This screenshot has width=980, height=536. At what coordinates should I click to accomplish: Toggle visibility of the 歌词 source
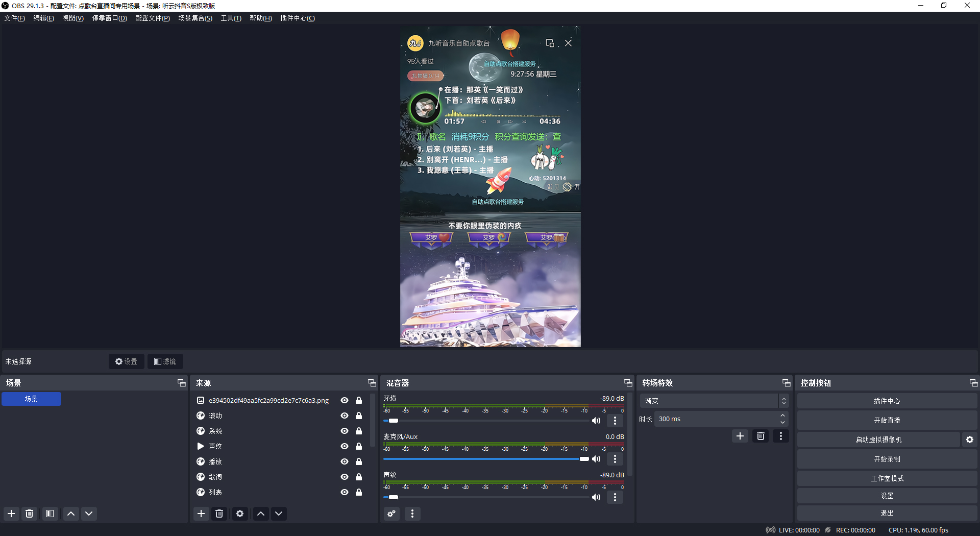tap(345, 477)
